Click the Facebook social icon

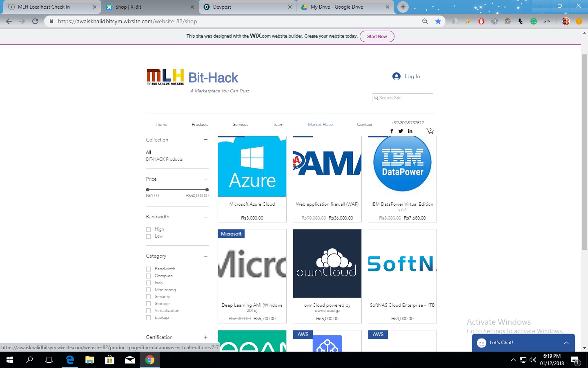pyautogui.click(x=392, y=131)
